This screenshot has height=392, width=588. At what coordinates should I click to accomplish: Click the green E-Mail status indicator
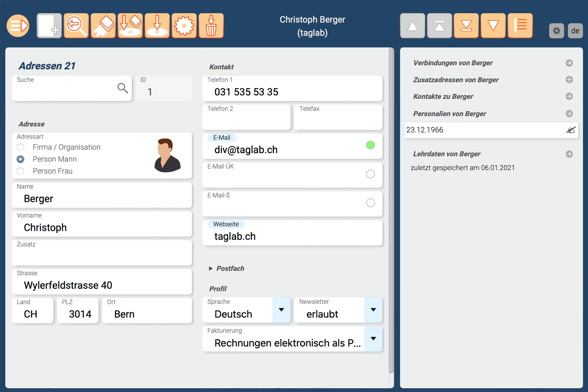pyautogui.click(x=370, y=145)
